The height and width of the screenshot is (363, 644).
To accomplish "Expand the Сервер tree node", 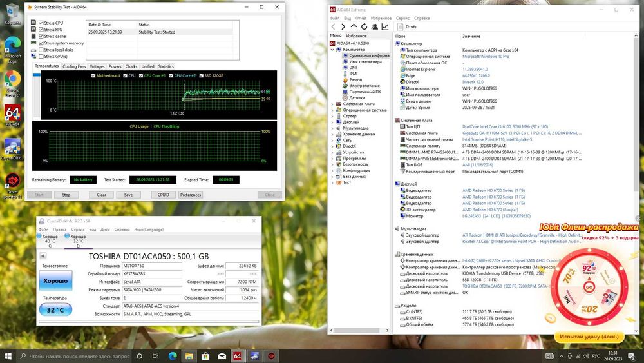I will [332, 116].
